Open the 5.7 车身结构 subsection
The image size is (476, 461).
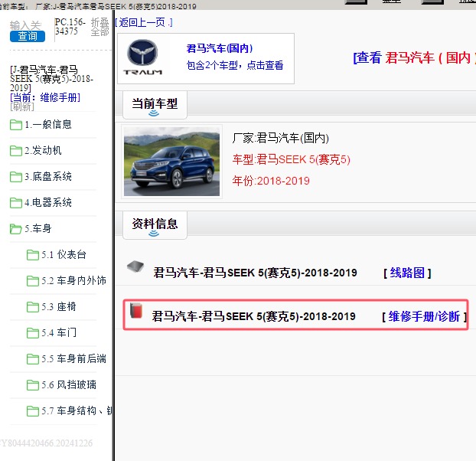point(77,411)
